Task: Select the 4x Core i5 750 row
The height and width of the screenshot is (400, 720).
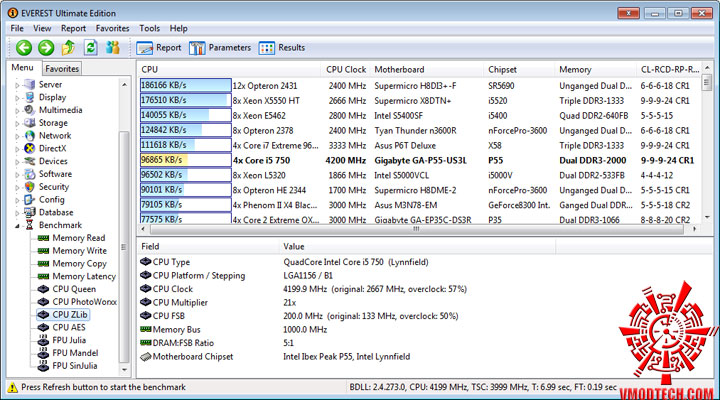Action: pyautogui.click(x=419, y=160)
